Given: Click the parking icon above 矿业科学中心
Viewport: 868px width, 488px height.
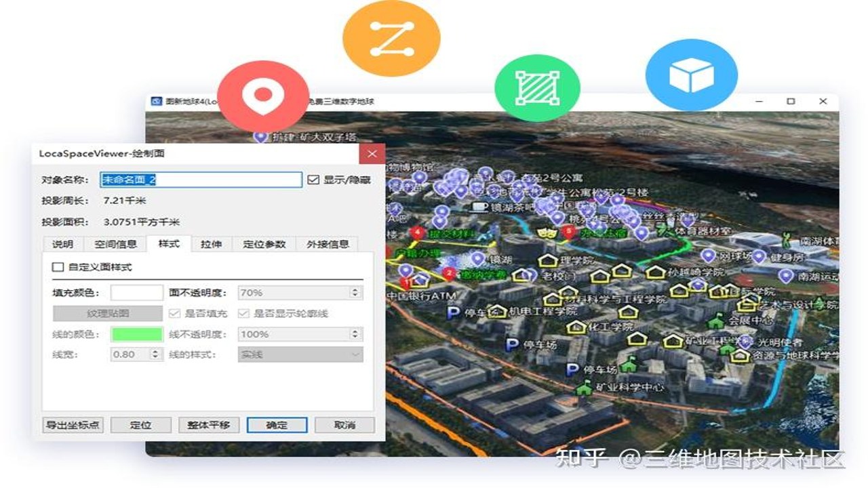Looking at the screenshot, I should click(x=573, y=369).
